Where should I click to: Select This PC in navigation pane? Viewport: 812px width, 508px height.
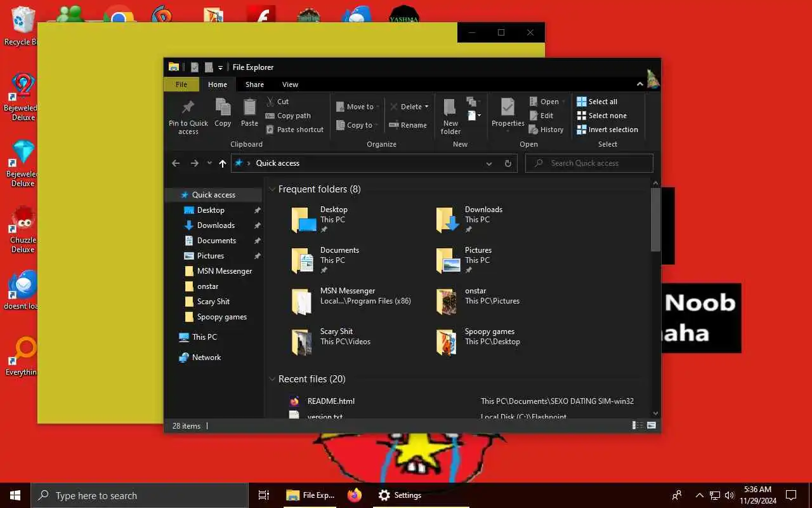204,337
